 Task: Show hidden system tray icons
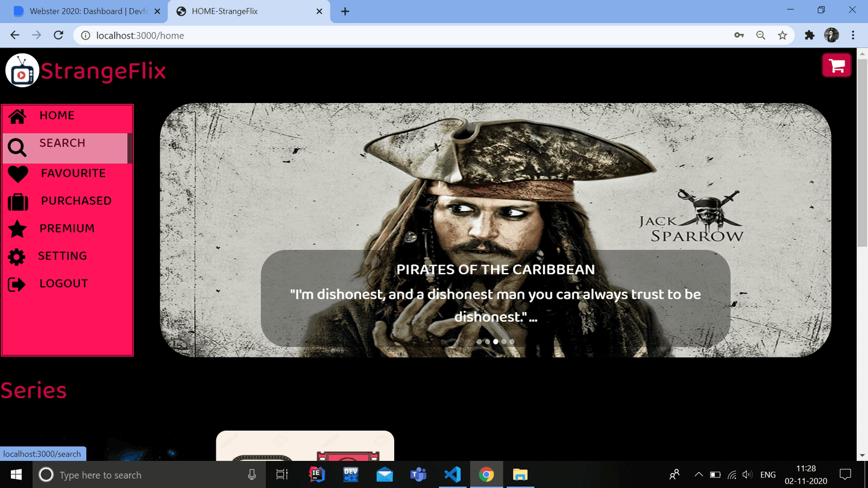pos(699,475)
